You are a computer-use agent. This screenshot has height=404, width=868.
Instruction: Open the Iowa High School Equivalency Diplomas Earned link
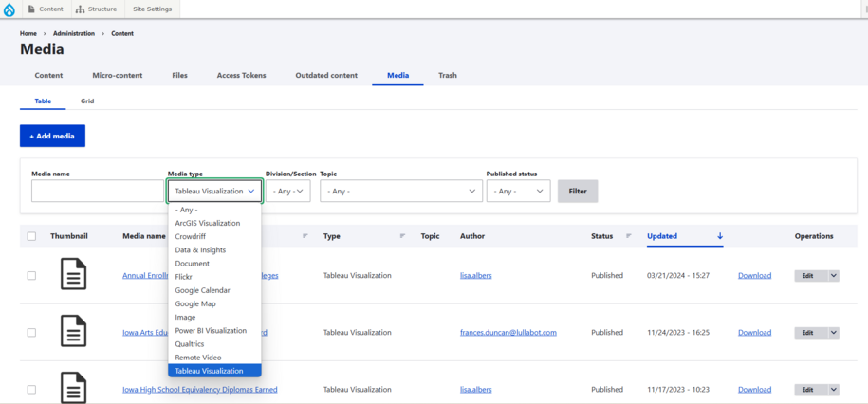(200, 390)
